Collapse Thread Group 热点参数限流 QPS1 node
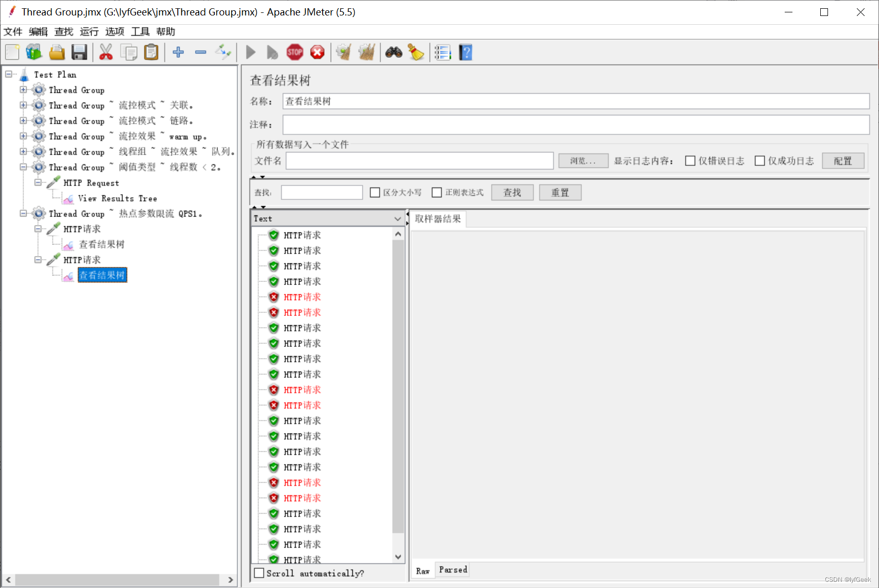The height and width of the screenshot is (588, 879). (x=23, y=213)
